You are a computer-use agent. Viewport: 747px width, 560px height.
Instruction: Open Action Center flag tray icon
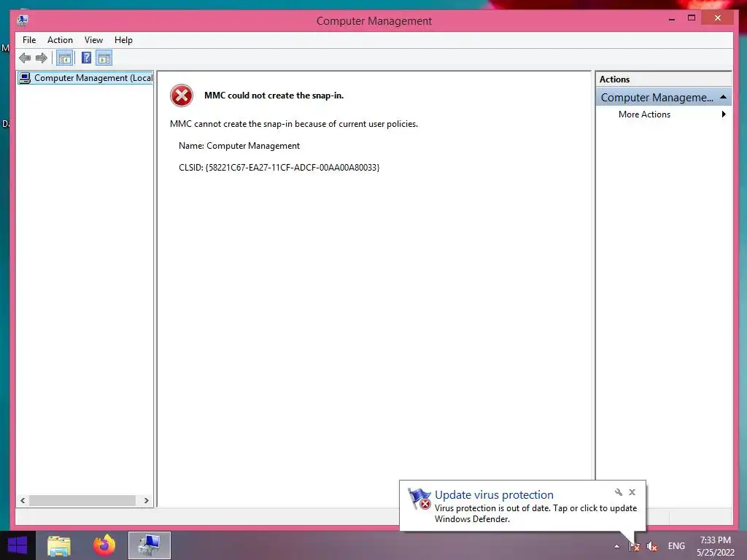pyautogui.click(x=634, y=546)
